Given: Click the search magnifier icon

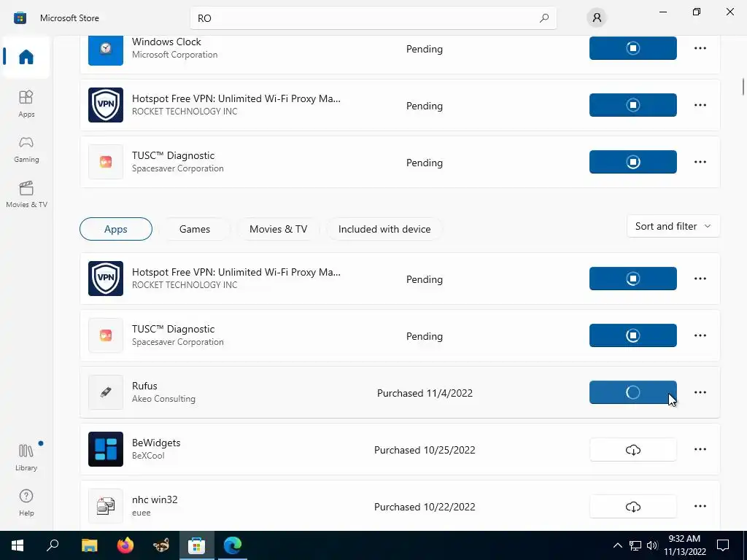Looking at the screenshot, I should [544, 18].
